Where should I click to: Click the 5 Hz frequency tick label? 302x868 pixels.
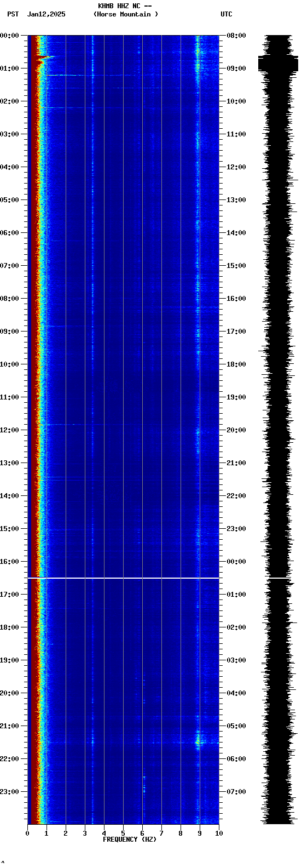pyautogui.click(x=123, y=833)
